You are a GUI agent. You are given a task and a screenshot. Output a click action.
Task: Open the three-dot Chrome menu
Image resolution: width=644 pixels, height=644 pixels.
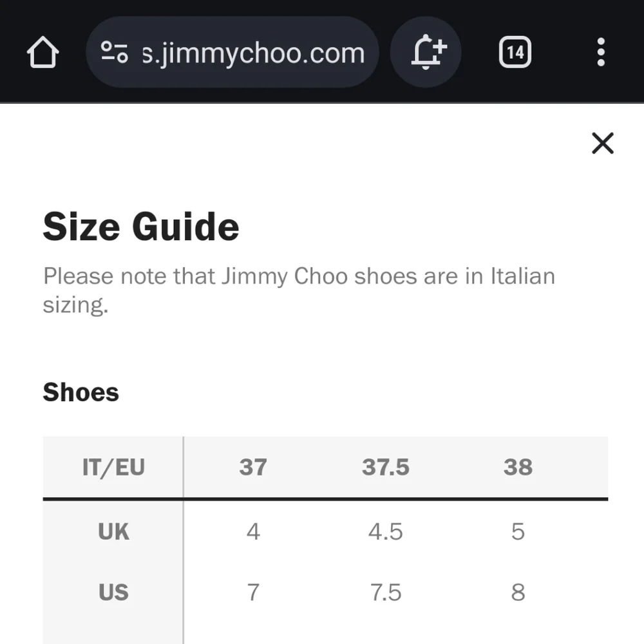pyautogui.click(x=600, y=52)
